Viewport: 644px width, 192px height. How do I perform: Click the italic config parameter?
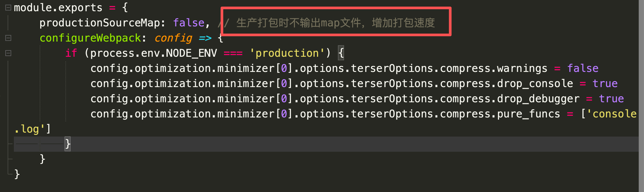pos(173,38)
